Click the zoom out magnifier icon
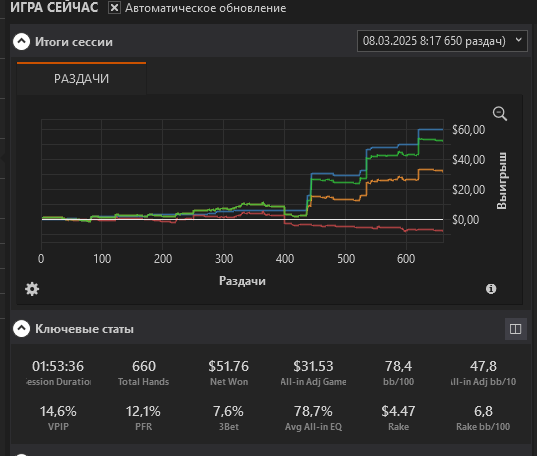Viewport: 537px width, 456px height. [x=500, y=113]
